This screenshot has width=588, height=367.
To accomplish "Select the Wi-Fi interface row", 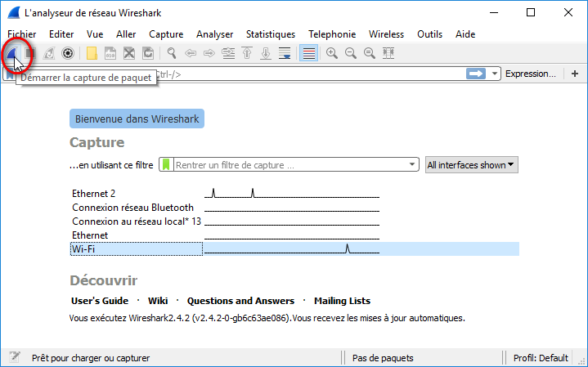I will 295,249.
